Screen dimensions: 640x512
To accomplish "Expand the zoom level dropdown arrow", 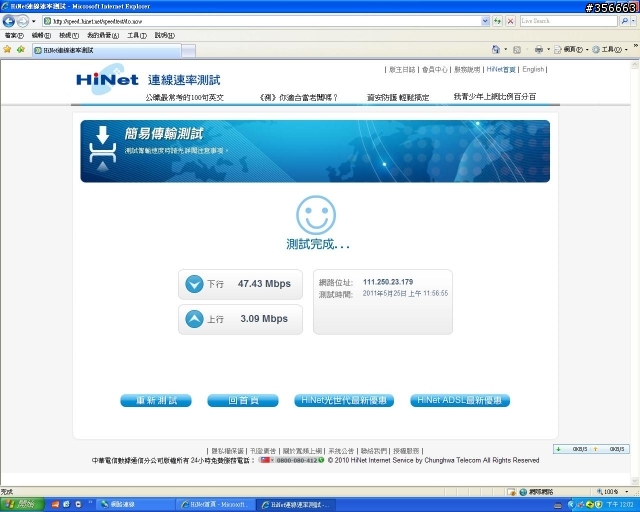I will (x=627, y=492).
